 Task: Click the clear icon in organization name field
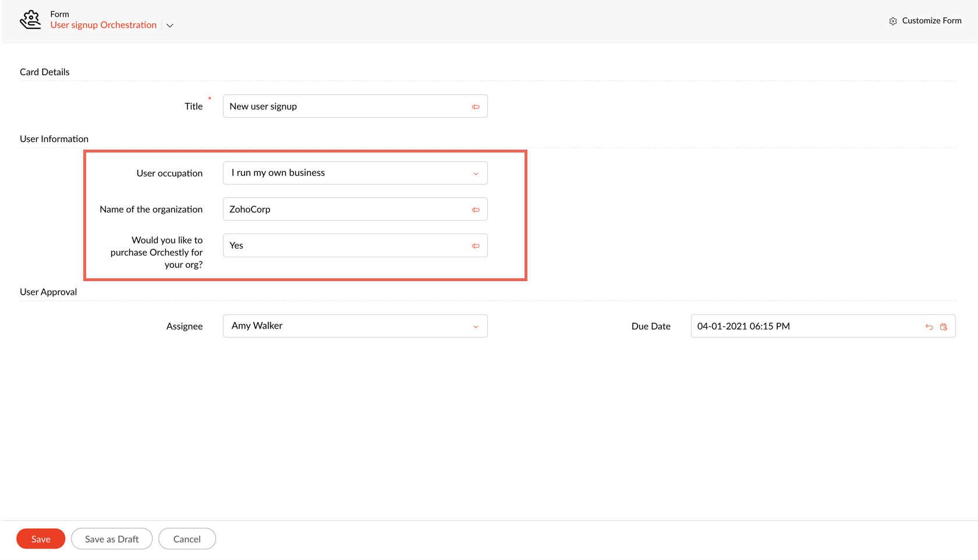(476, 210)
